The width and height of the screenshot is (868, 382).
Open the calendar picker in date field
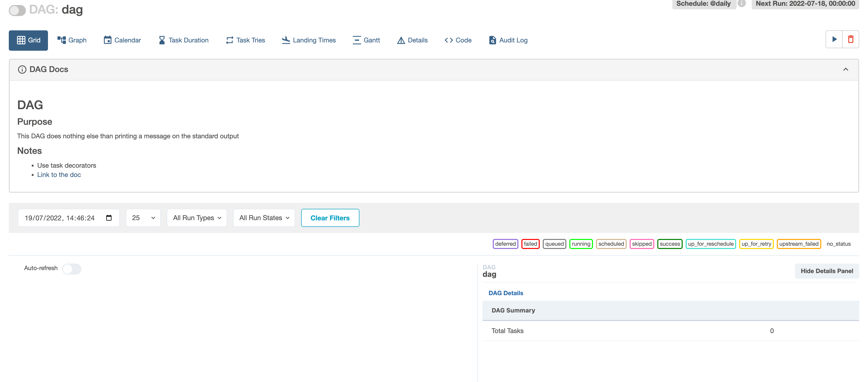(109, 218)
